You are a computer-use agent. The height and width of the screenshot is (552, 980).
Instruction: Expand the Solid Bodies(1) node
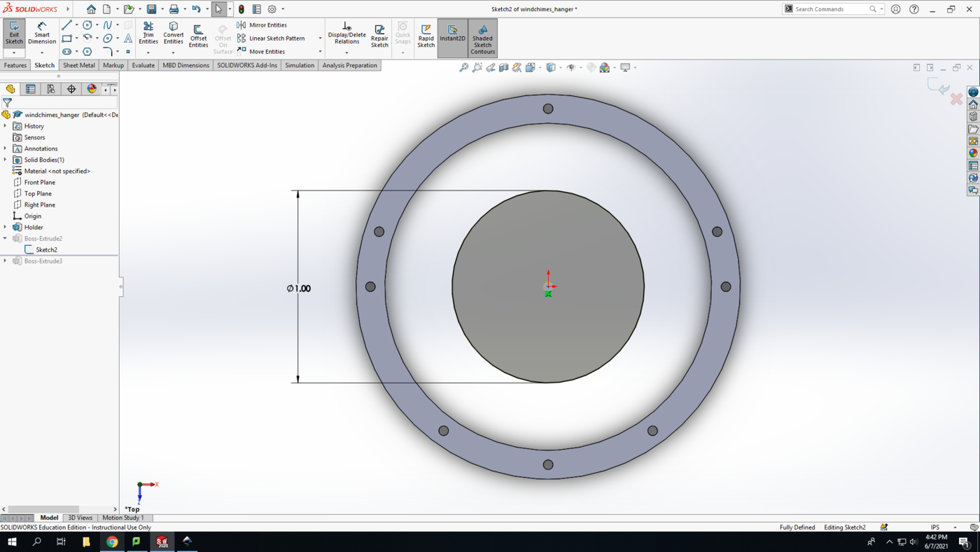(x=6, y=160)
